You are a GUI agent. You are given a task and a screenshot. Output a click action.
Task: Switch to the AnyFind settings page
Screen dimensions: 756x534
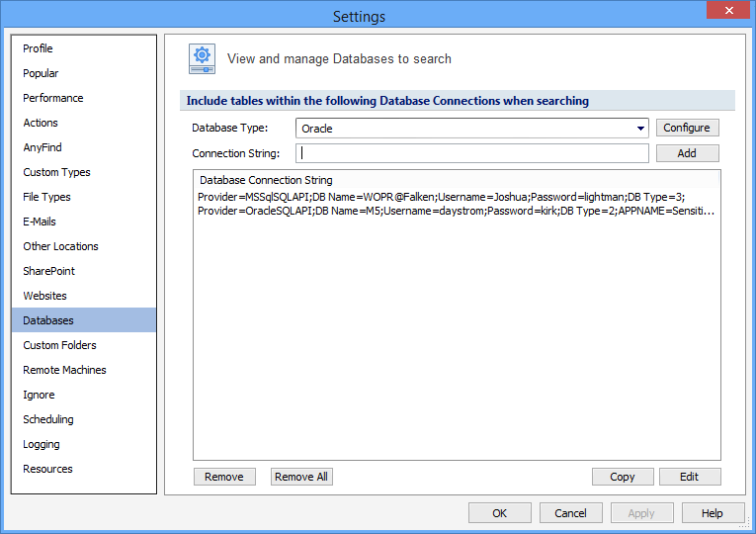(x=42, y=147)
